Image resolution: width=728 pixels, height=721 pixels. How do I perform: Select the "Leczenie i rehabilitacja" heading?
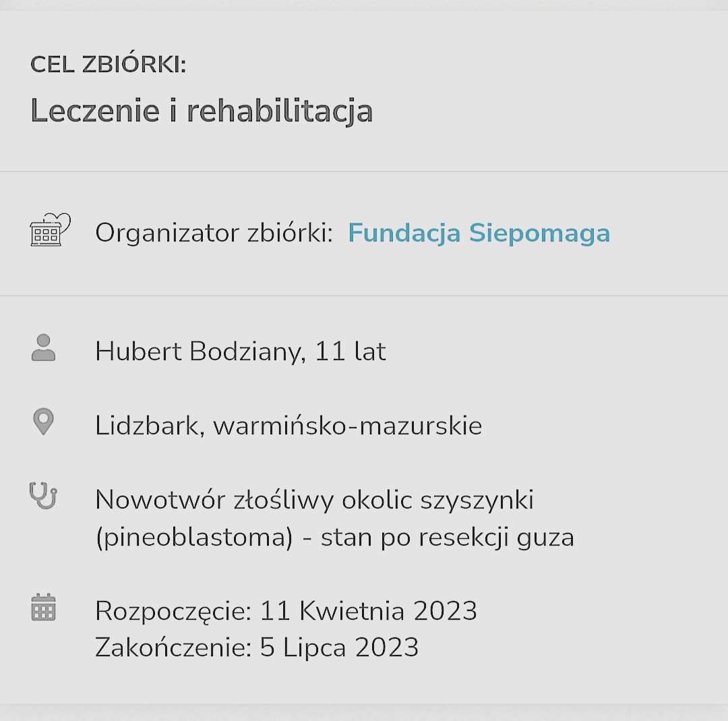tap(201, 111)
